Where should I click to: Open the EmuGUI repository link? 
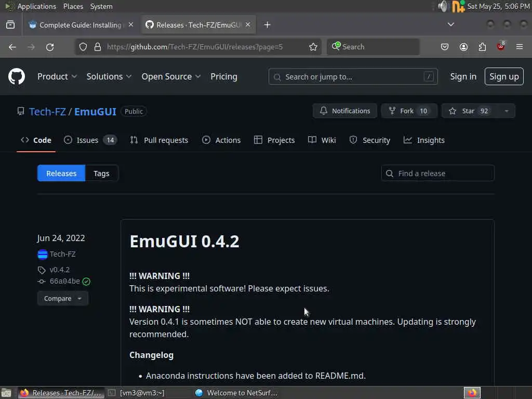96,112
